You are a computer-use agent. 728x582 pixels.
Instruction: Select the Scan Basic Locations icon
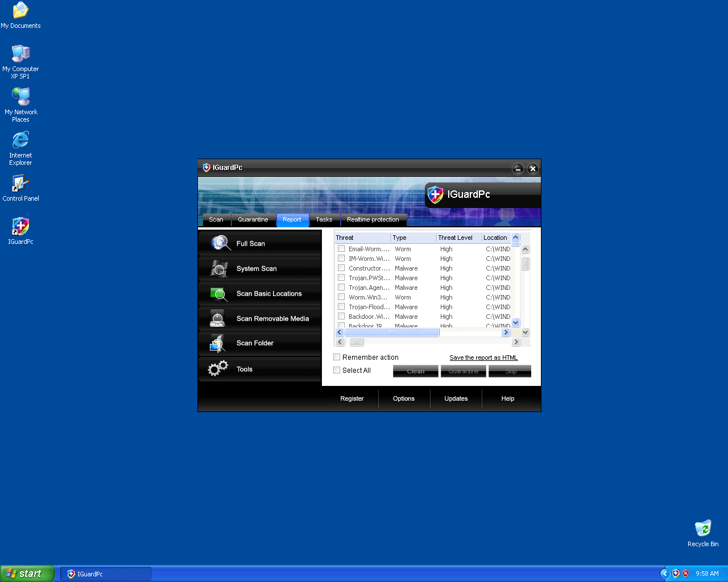[219, 294]
